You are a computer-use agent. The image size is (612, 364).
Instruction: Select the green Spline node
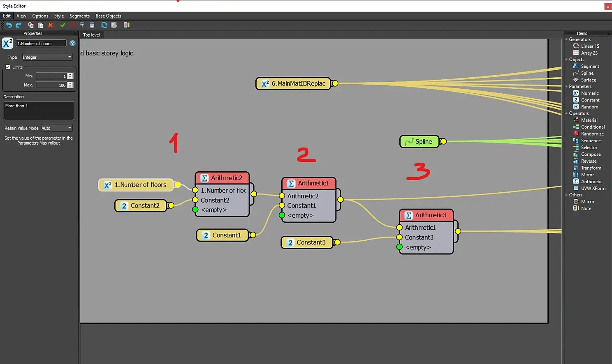pyautogui.click(x=419, y=142)
